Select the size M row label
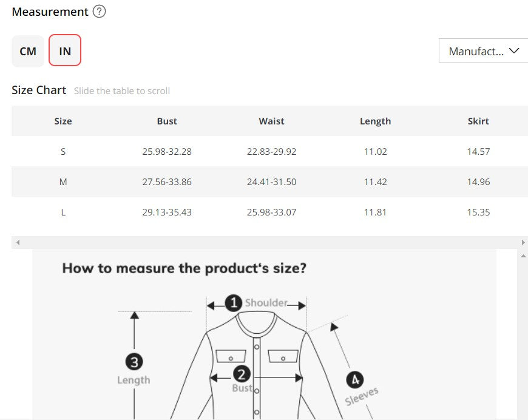The image size is (528, 420). click(x=63, y=181)
